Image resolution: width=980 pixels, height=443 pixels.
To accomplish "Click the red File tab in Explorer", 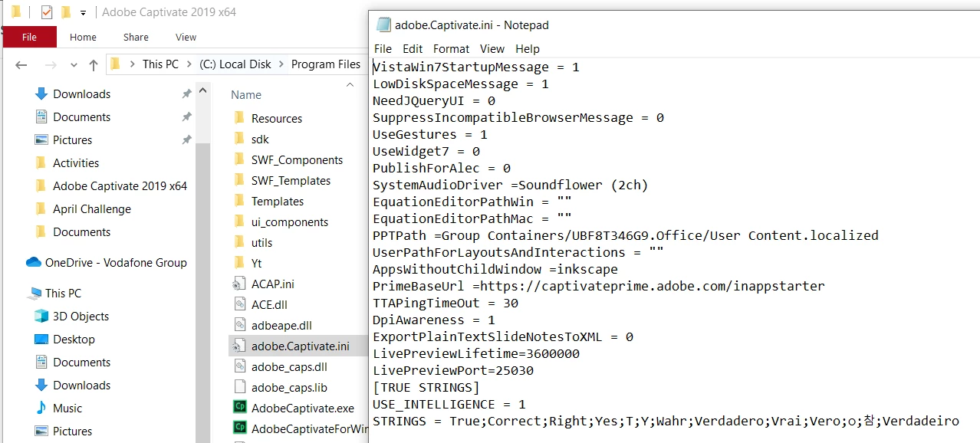I will click(x=29, y=37).
